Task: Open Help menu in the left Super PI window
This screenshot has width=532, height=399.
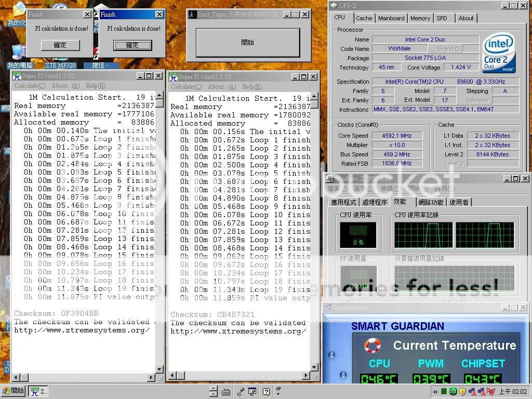Action: [96, 86]
